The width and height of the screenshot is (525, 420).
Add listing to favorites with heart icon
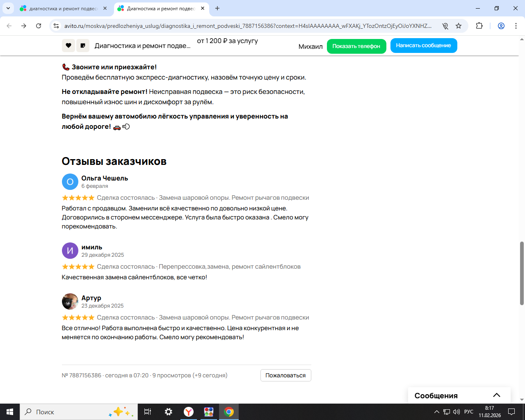pos(68,46)
